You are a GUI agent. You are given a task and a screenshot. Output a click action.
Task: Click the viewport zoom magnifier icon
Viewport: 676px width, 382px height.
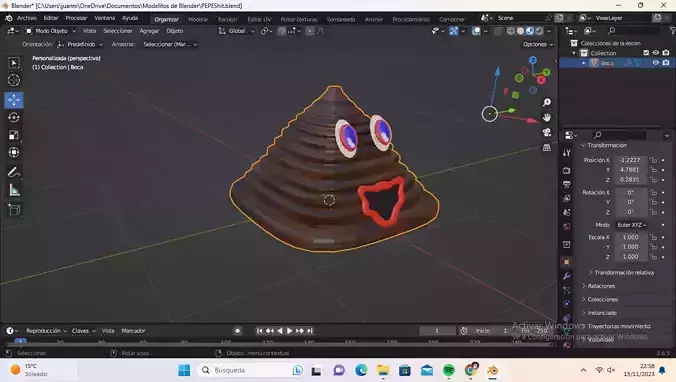pos(547,103)
